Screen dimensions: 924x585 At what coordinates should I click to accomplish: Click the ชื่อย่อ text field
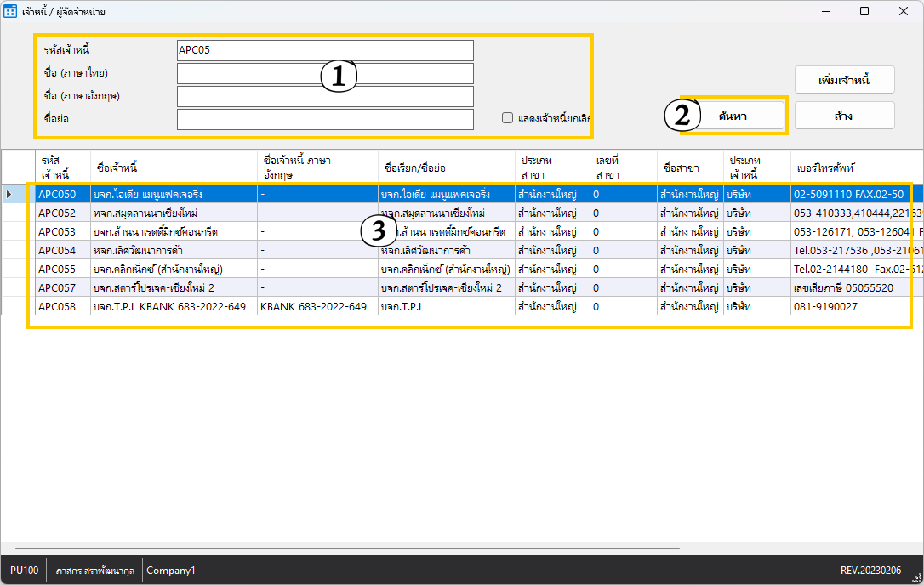[x=325, y=119]
